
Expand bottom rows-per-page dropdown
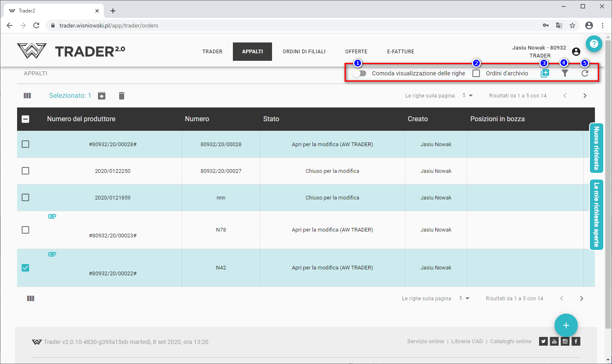[464, 299]
